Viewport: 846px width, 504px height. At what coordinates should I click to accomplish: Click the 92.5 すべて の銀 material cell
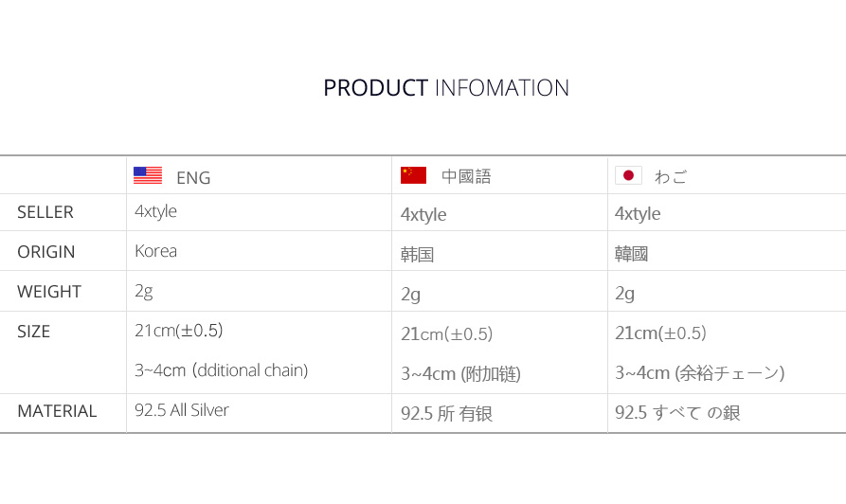pos(677,413)
